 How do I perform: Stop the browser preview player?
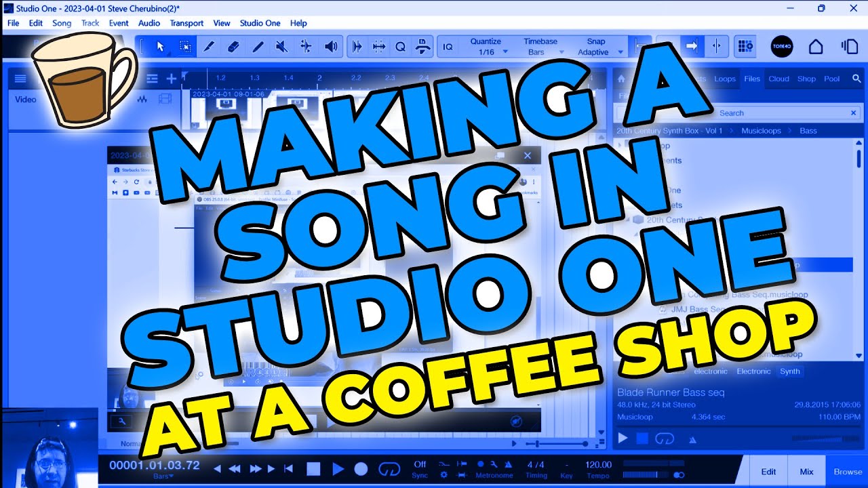[x=642, y=439]
